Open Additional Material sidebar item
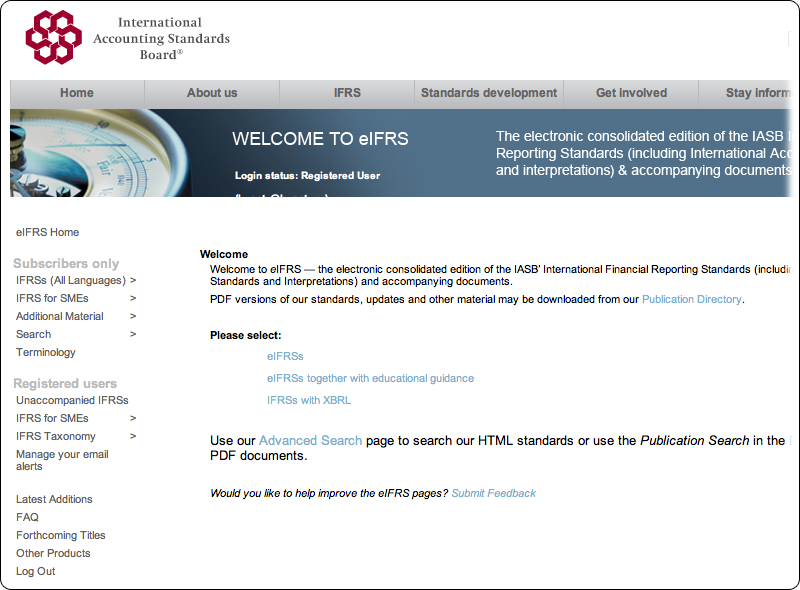This screenshot has height=590, width=800. pyautogui.click(x=60, y=316)
